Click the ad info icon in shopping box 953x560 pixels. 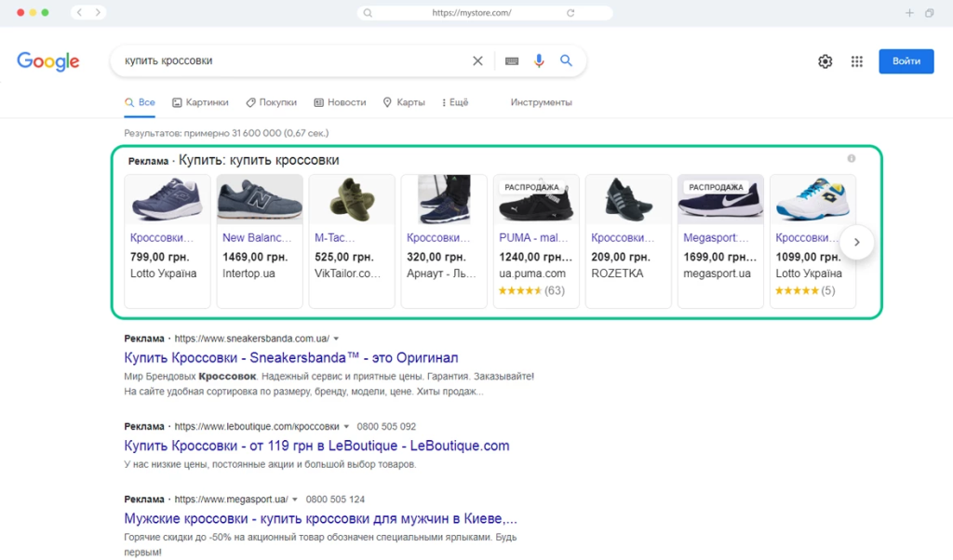(x=851, y=159)
